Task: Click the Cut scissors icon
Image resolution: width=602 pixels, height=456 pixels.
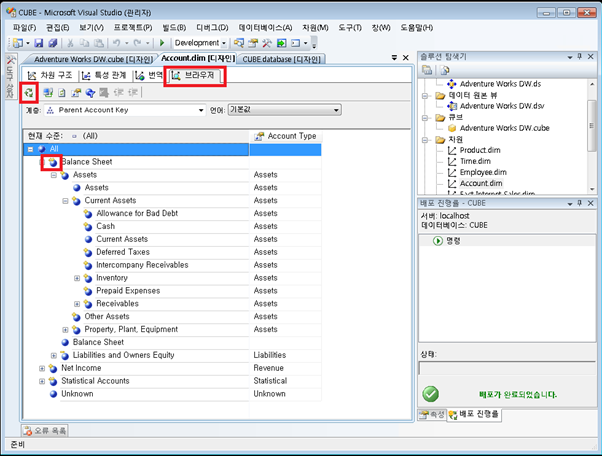Action: (70, 43)
